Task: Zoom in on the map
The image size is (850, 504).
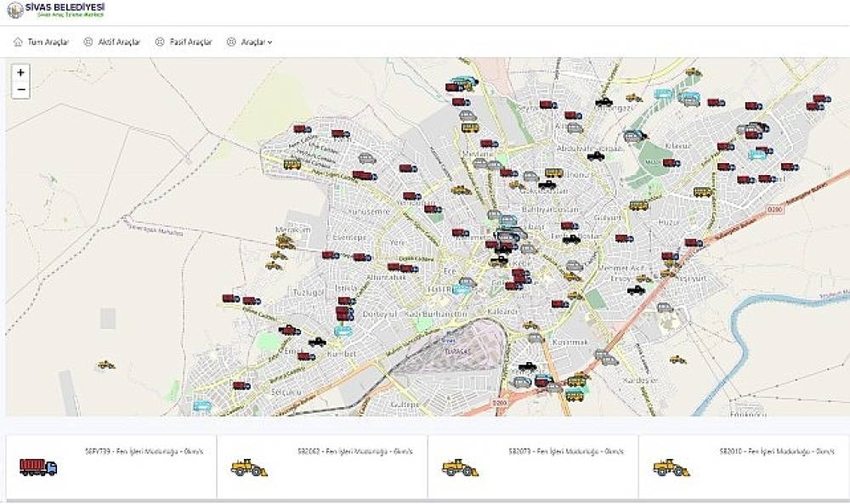Action: coord(20,73)
